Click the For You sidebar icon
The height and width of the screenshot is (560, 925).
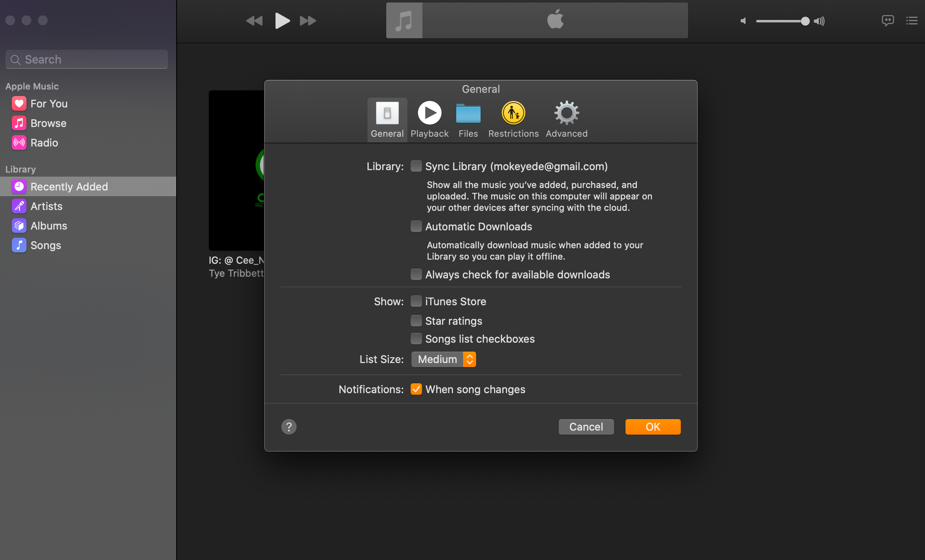[18, 103]
